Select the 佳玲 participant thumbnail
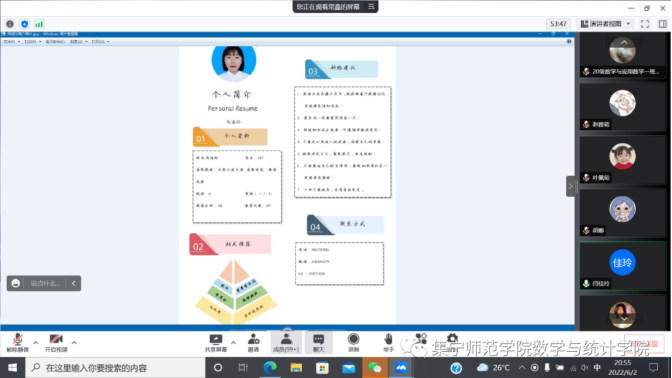 click(623, 266)
